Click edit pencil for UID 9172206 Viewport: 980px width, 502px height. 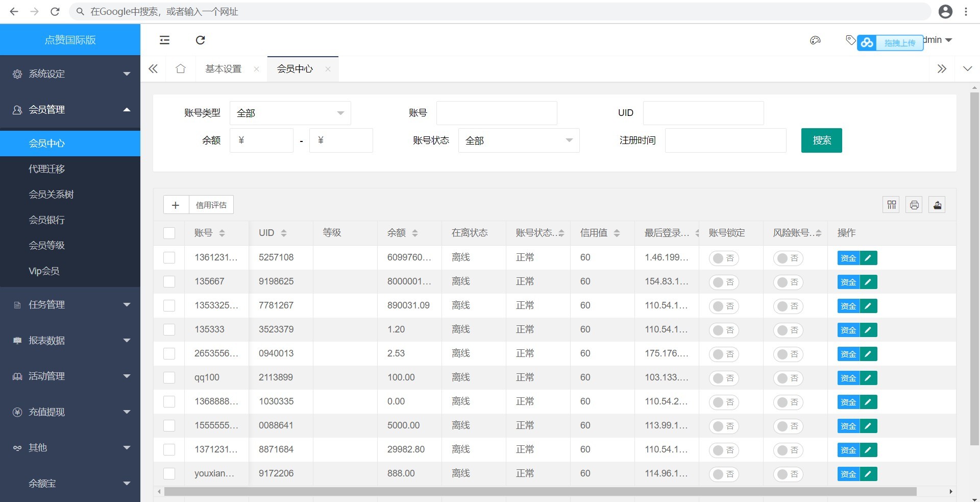pos(868,474)
